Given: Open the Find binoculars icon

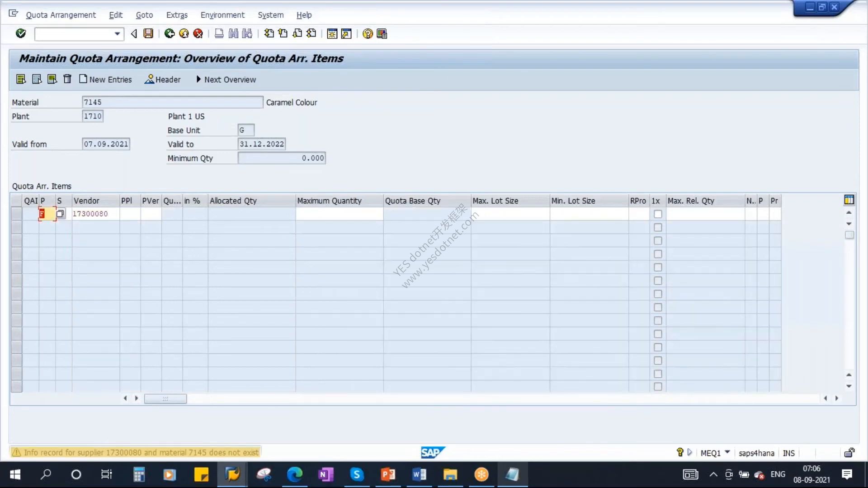Looking at the screenshot, I should [x=233, y=33].
